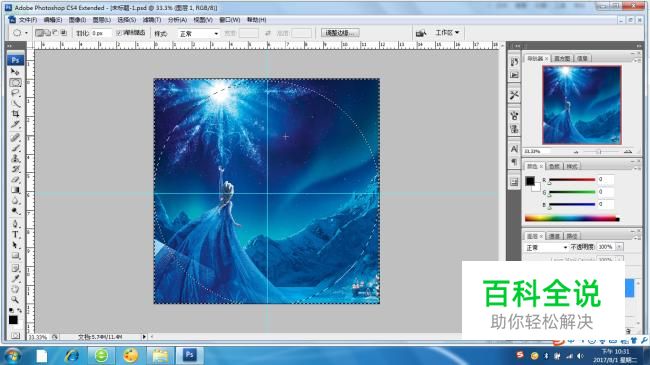Choose Intersect with Selection mode button

63,33
